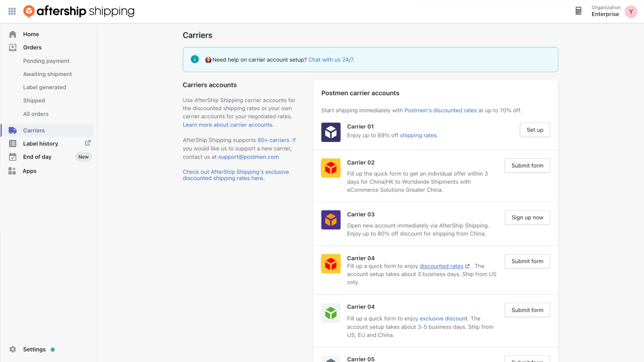Click the Carrier 03 purple box logo
Screen dimensions: 644x362
click(331, 220)
